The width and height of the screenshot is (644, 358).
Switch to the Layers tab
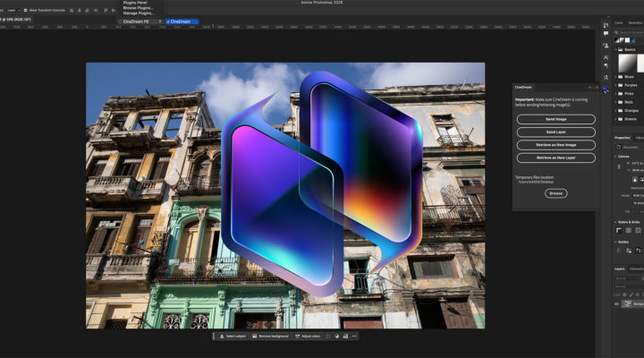[619, 268]
